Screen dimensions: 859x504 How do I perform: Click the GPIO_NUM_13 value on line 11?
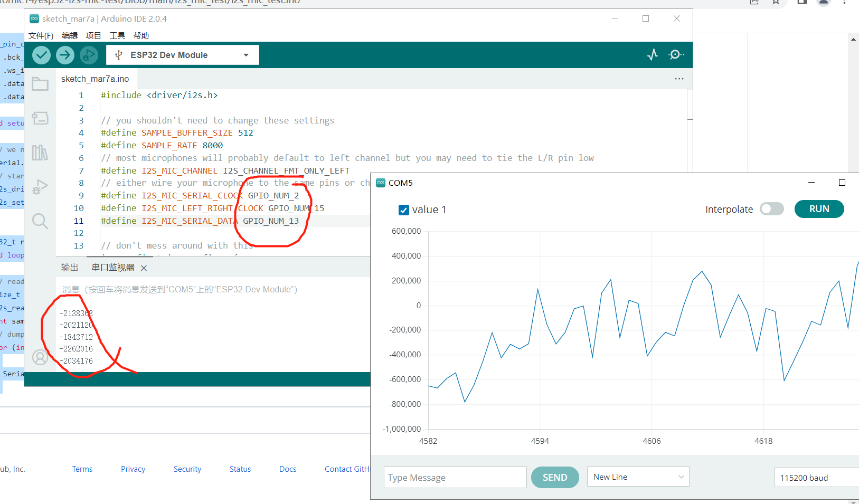[x=271, y=221]
